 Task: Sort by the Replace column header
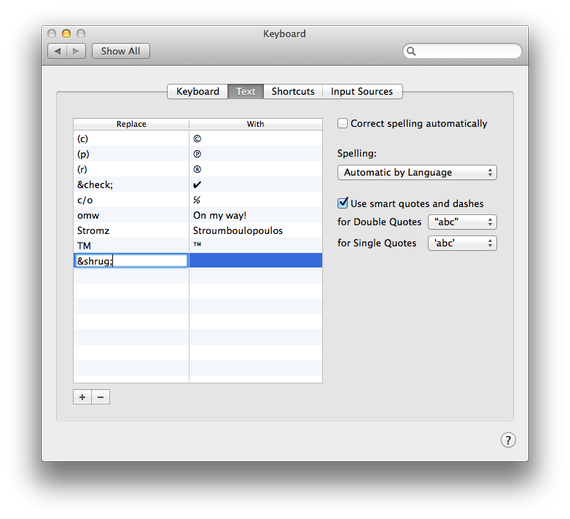point(131,124)
